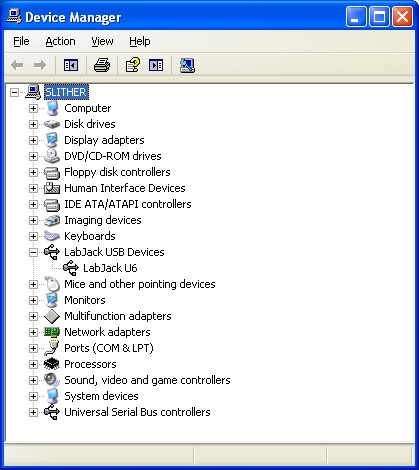Open the Action menu
This screenshot has height=470, width=419.
(x=60, y=41)
